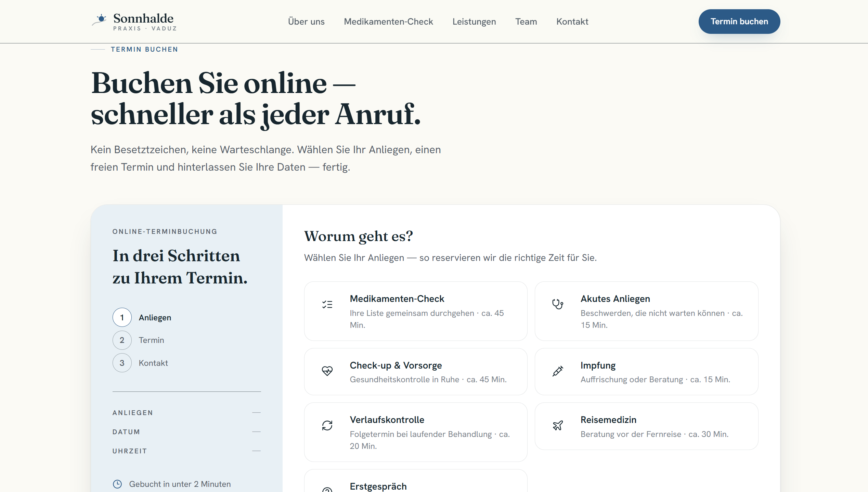868x492 pixels.
Task: Click the heart-pulse icon for Check-up & Vorsorge
Action: (327, 371)
